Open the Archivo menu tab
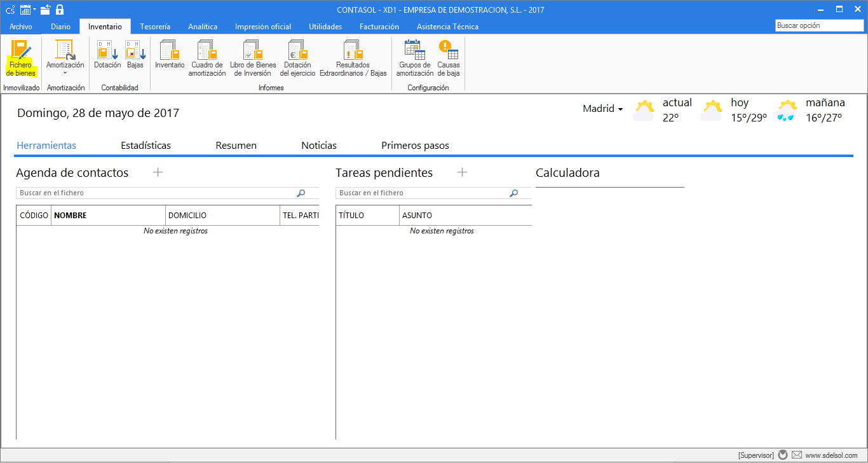The width and height of the screenshot is (868, 463). (x=21, y=27)
